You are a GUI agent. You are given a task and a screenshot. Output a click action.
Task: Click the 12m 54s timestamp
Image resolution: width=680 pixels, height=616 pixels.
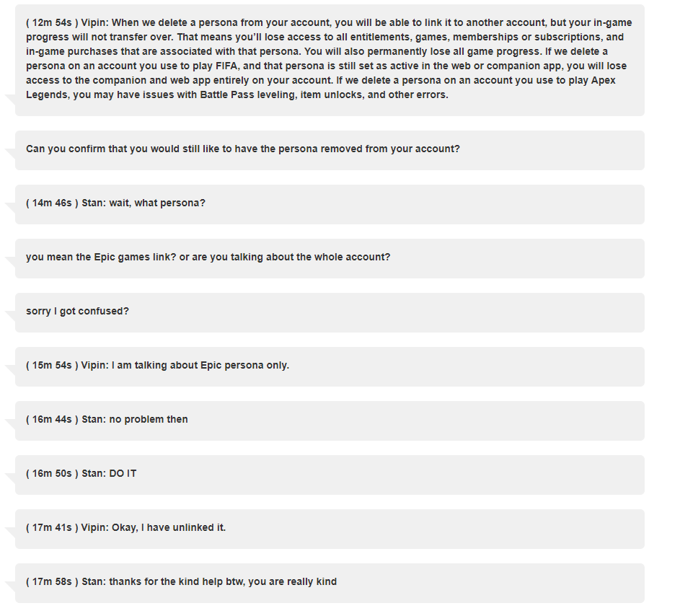tap(52, 22)
